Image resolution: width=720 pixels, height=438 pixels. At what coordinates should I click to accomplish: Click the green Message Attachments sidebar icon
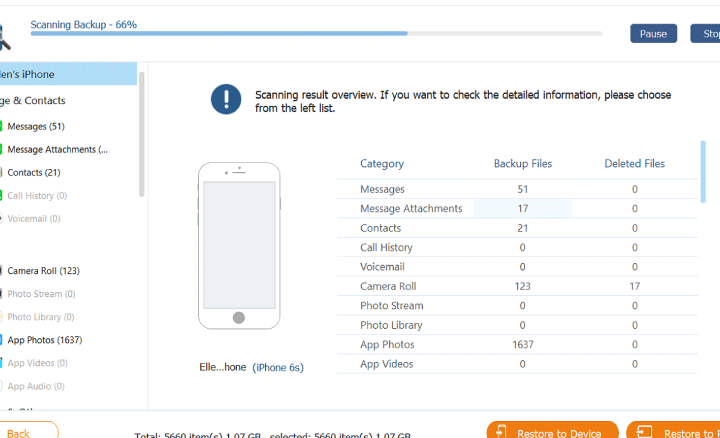tap(2, 150)
